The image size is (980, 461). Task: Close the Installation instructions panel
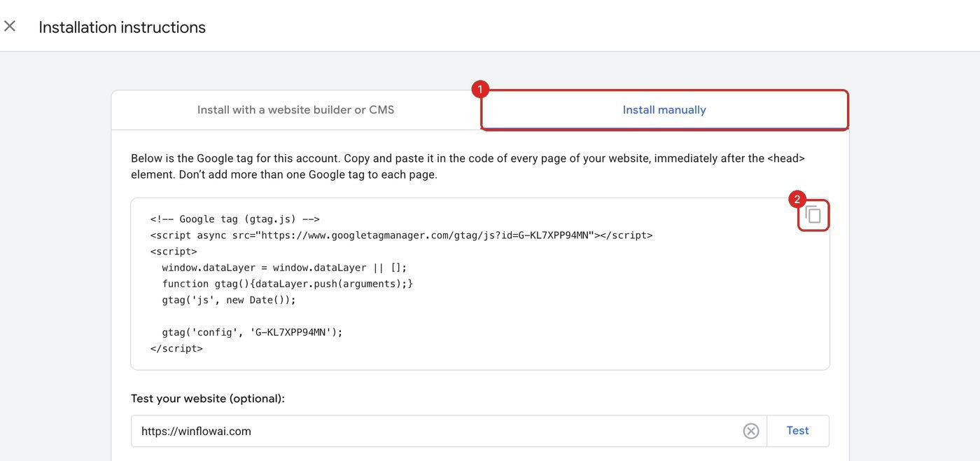(10, 27)
